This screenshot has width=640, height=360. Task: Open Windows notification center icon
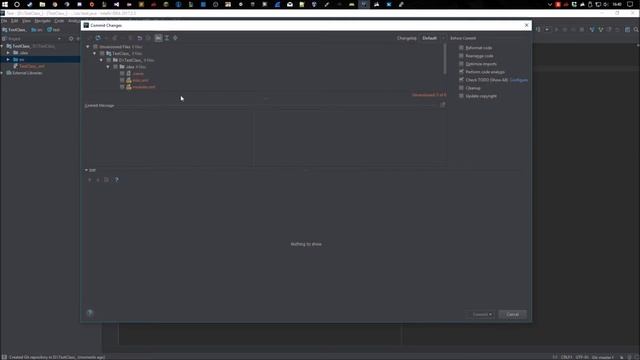point(630,4)
